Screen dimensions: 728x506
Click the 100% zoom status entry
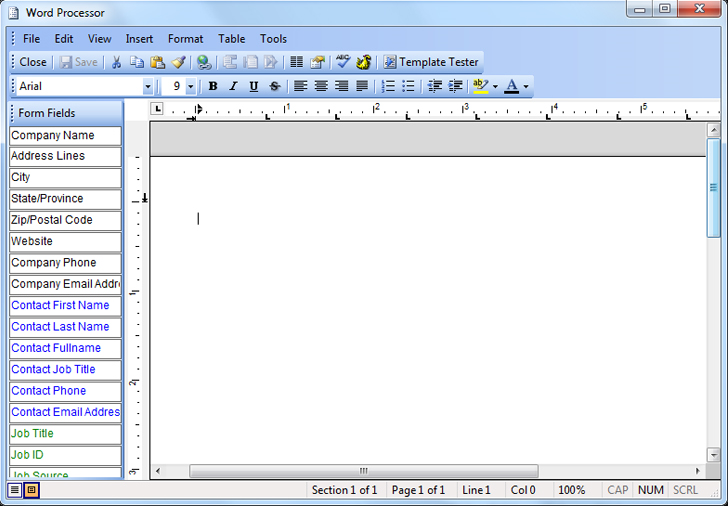click(572, 490)
